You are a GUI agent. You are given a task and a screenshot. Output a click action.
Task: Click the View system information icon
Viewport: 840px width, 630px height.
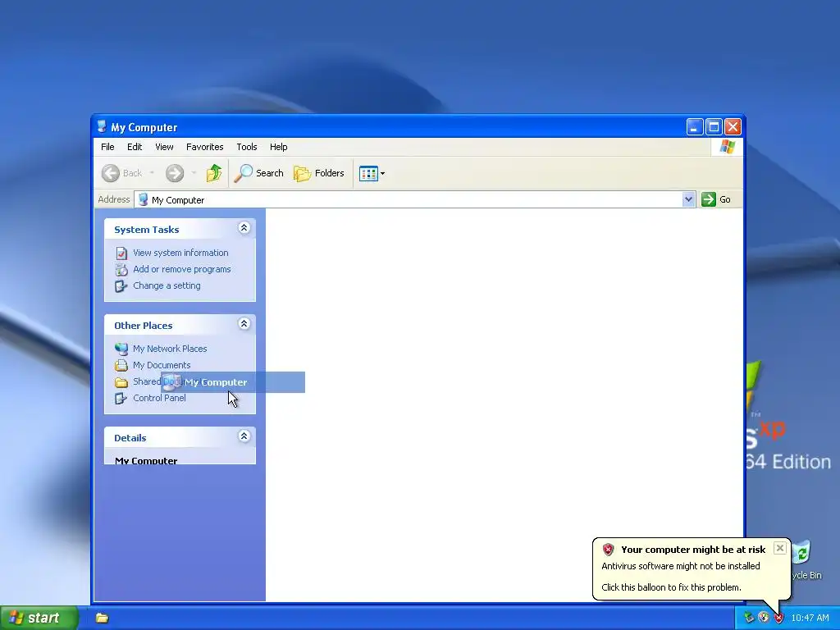pos(121,253)
